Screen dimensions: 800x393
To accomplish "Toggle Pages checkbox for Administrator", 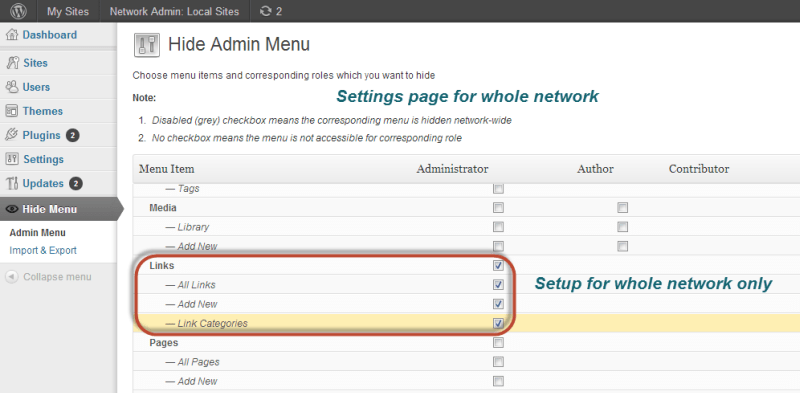I will tap(498, 342).
